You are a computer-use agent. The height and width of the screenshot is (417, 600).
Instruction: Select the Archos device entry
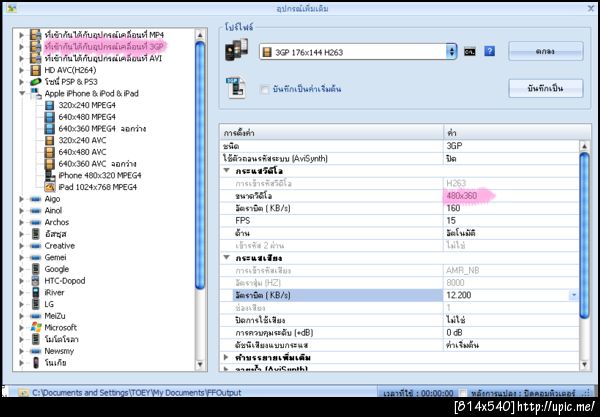pyautogui.click(x=57, y=222)
